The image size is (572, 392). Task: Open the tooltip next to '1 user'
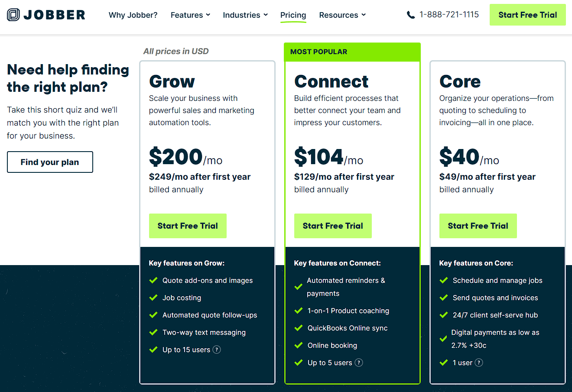click(x=478, y=363)
